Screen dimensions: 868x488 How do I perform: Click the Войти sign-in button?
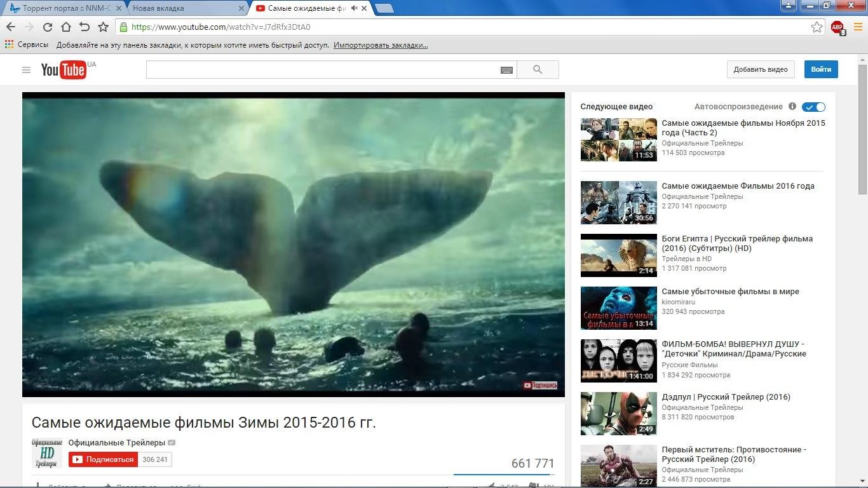(x=821, y=69)
